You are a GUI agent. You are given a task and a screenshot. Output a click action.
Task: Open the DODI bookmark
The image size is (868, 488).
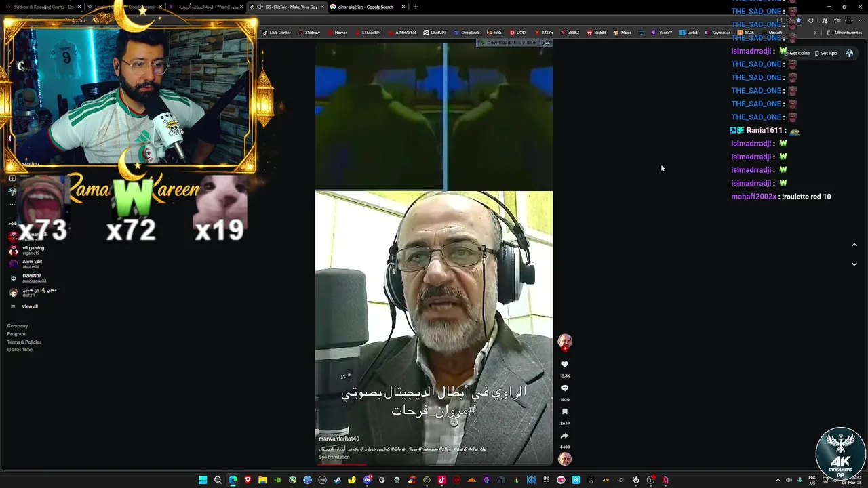518,33
